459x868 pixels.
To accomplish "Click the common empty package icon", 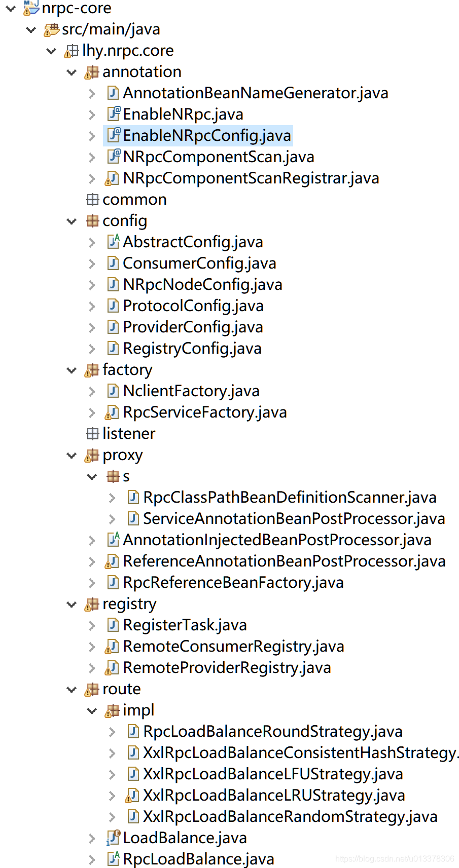I will click(x=92, y=200).
